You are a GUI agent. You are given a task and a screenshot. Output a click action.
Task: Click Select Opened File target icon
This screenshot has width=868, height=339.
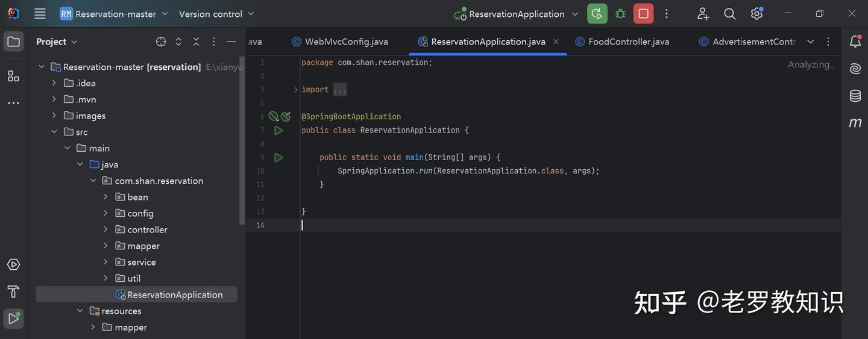[x=161, y=42]
